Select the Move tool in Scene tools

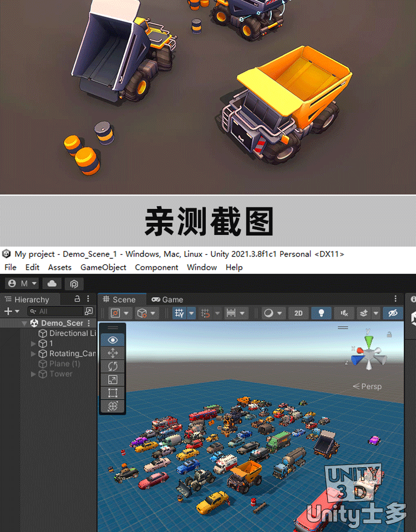click(x=113, y=353)
